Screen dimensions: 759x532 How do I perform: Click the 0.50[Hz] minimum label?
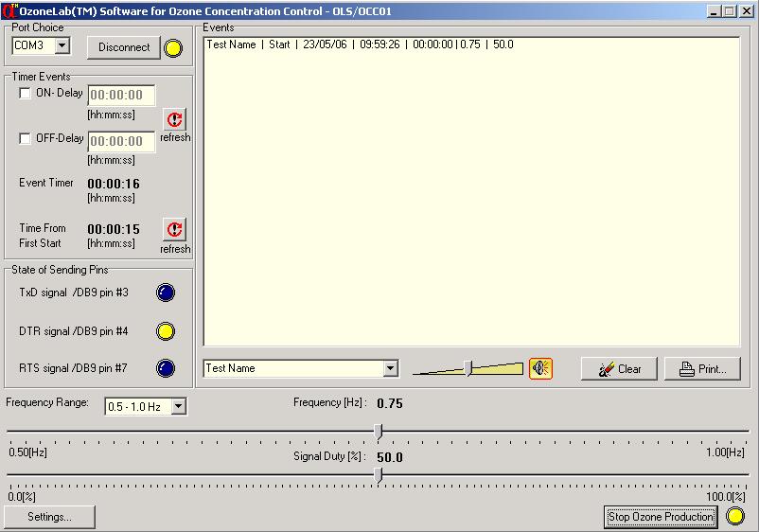[27, 452]
